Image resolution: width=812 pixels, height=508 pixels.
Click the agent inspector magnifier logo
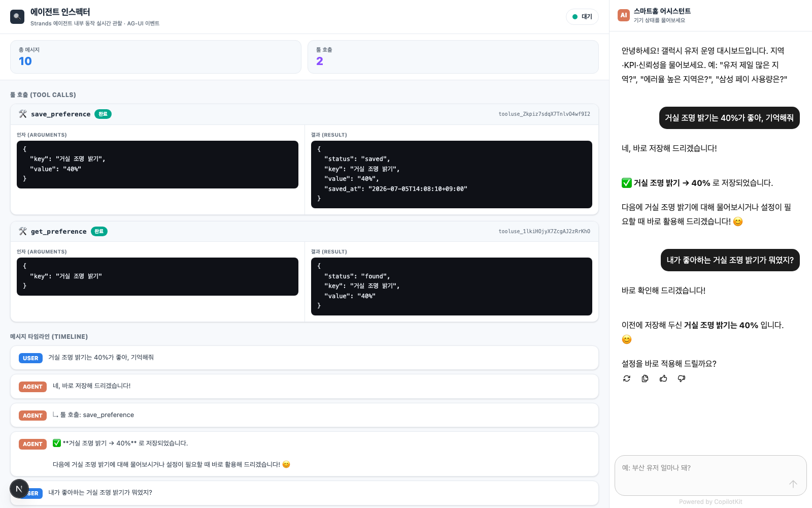tap(17, 17)
